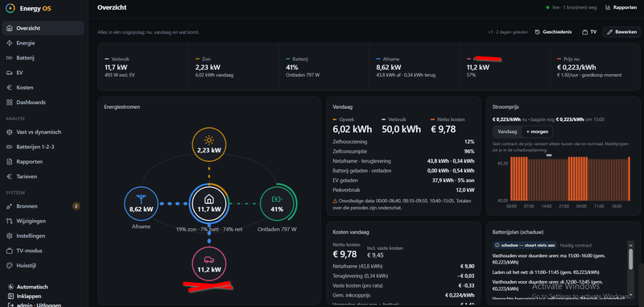644x307 pixels.
Task: Click the EV geladen 37,9 kWh row
Action: click(x=403, y=180)
